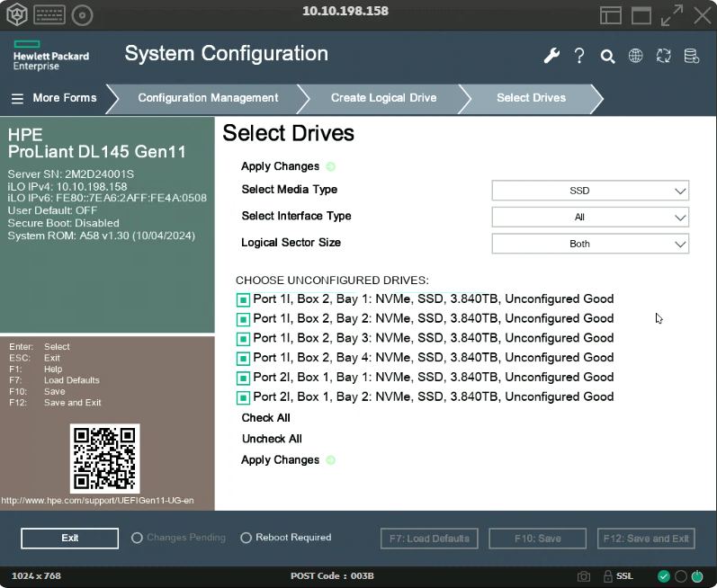Open the virtual media disc icon

82,15
